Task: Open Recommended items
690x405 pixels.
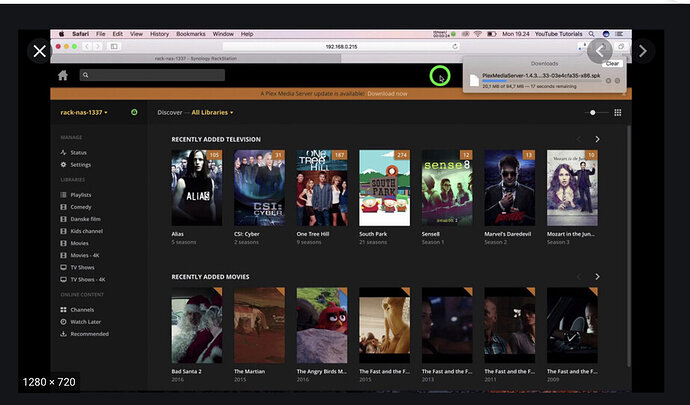Action: 84,334
